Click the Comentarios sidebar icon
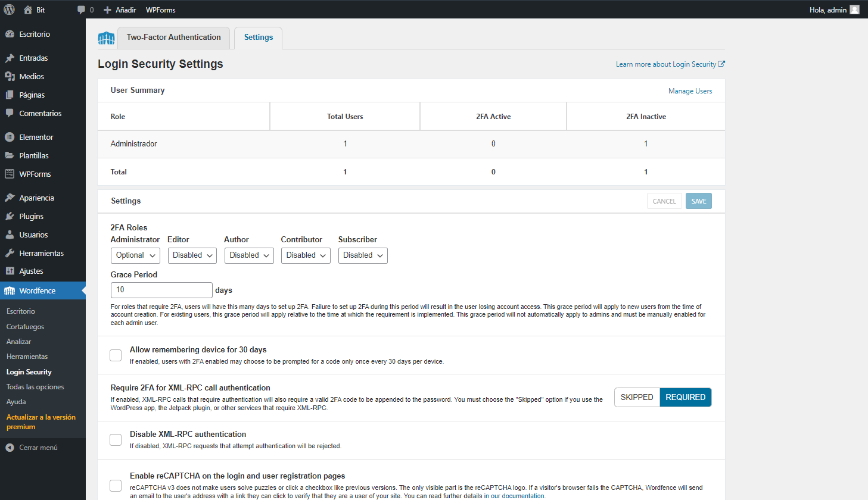Viewport: 868px width, 500px height. click(x=10, y=113)
